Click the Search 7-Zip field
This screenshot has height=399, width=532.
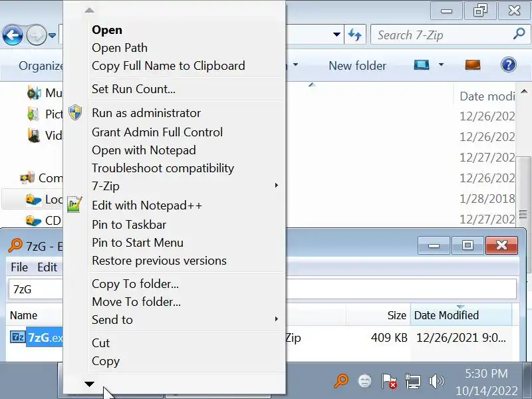click(x=450, y=35)
